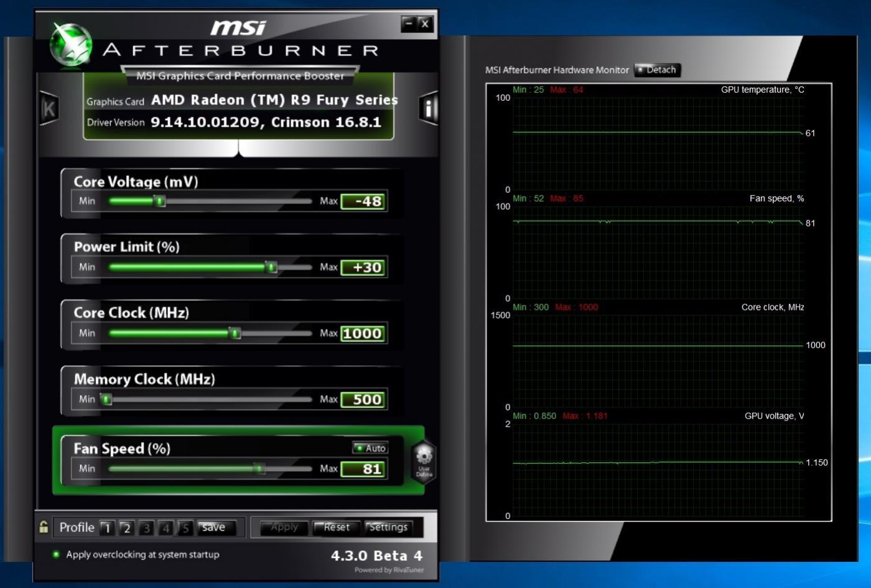Viewport: 871px width, 588px height.
Task: Open the Kombustor K side button
Action: (49, 108)
